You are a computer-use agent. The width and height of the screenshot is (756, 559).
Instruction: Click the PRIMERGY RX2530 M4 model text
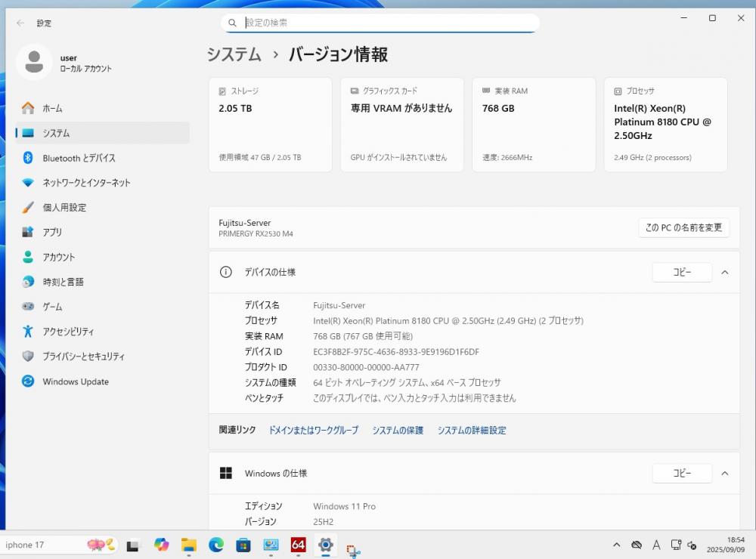tap(256, 233)
